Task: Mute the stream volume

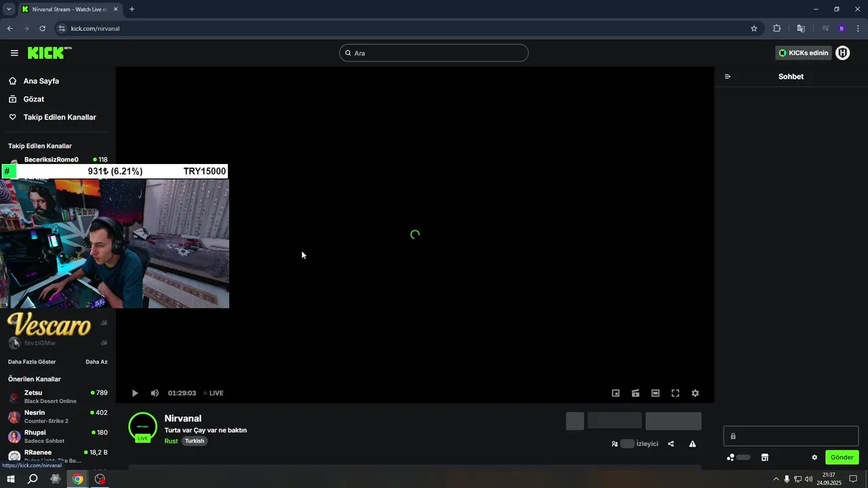Action: coord(155,393)
